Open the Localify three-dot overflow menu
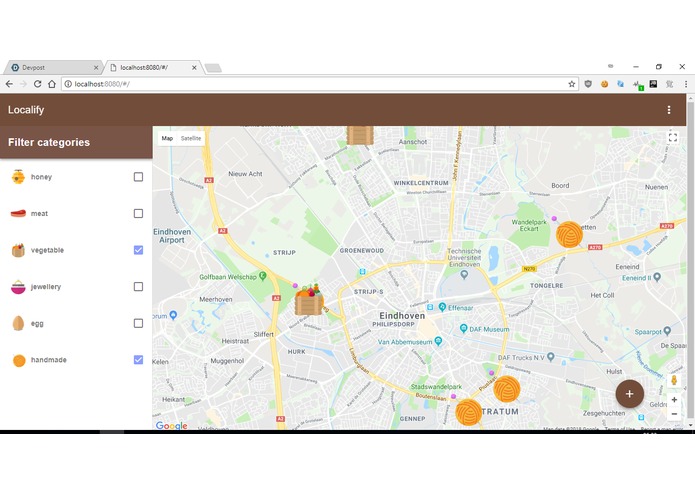695x494 pixels. pos(668,110)
